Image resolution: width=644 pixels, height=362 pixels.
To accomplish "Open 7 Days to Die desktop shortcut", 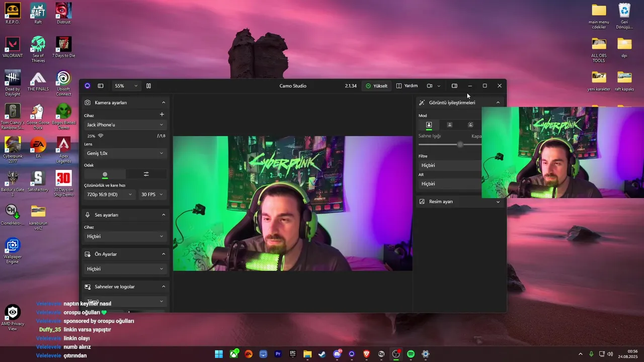I will coord(63,47).
